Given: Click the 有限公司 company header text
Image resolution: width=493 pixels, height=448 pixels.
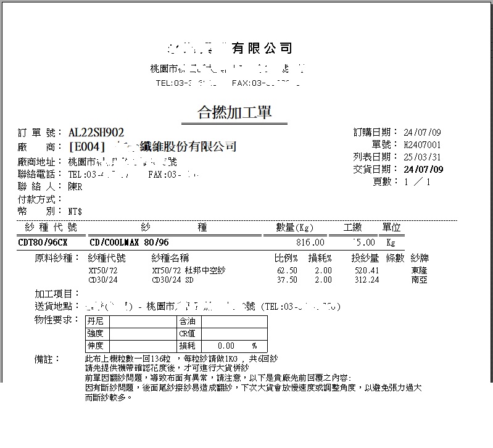Looking at the screenshot, I should pyautogui.click(x=262, y=48).
